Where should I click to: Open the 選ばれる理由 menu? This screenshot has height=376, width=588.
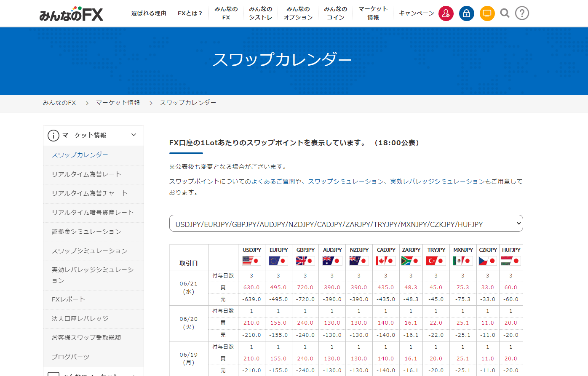pyautogui.click(x=149, y=13)
